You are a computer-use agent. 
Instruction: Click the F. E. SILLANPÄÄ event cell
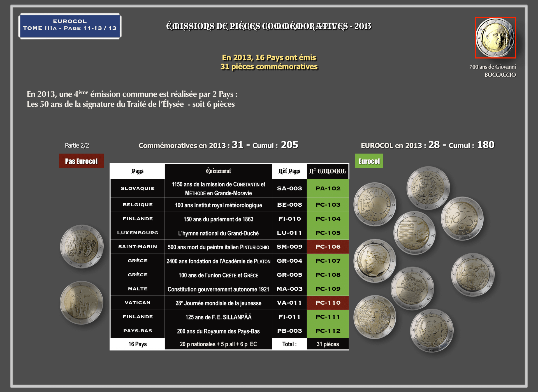[x=218, y=317]
